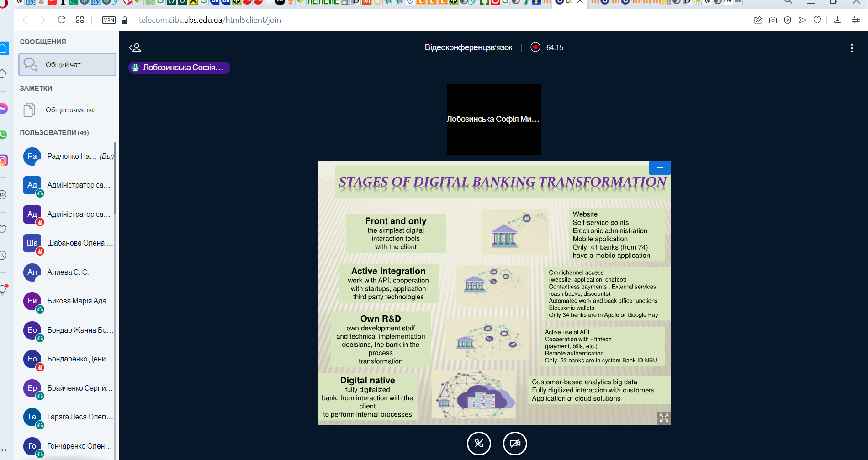868x460 pixels.
Task: Click the ПОЛЬЗОВАТЕЛИ (49) heading
Action: tap(54, 133)
